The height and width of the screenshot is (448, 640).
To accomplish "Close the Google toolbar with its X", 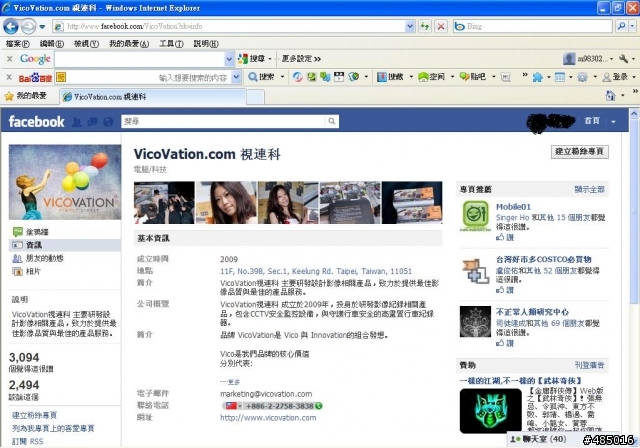I will (x=9, y=59).
